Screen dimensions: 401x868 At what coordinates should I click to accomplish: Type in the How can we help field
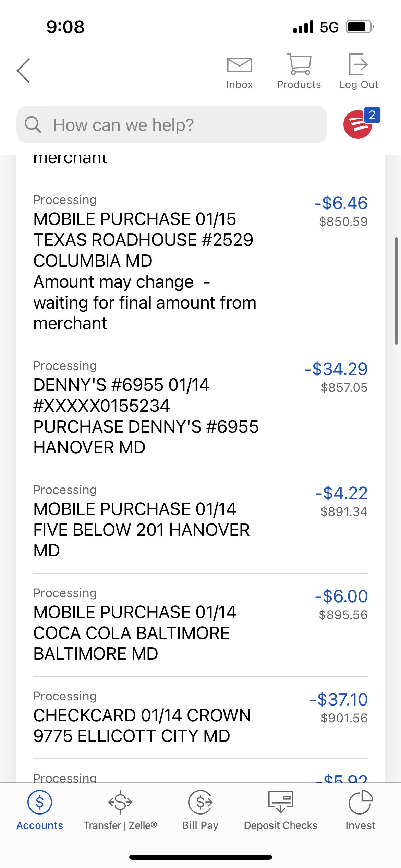coord(185,124)
